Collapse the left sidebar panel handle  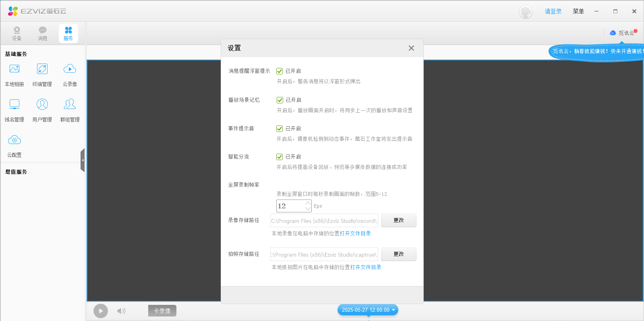pyautogui.click(x=83, y=160)
